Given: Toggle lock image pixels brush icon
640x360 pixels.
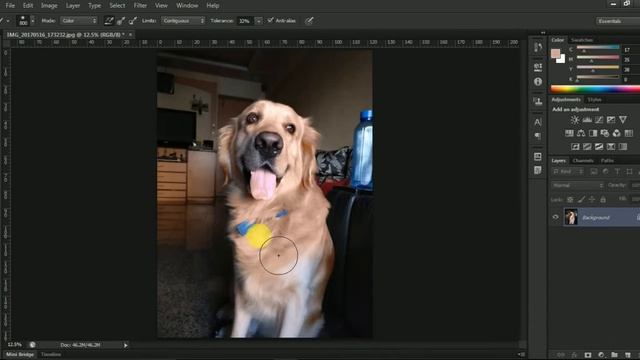Looking at the screenshot, I should 581,200.
